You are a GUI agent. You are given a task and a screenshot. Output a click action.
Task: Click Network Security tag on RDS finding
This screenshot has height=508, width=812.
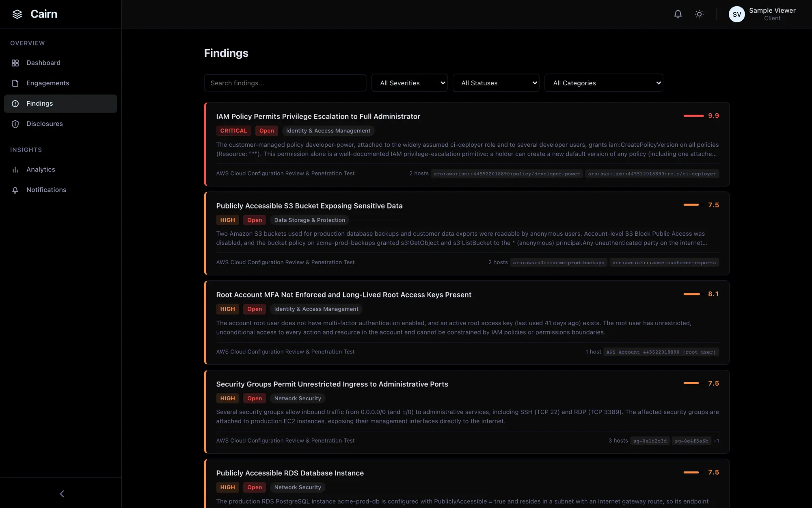coord(298,488)
